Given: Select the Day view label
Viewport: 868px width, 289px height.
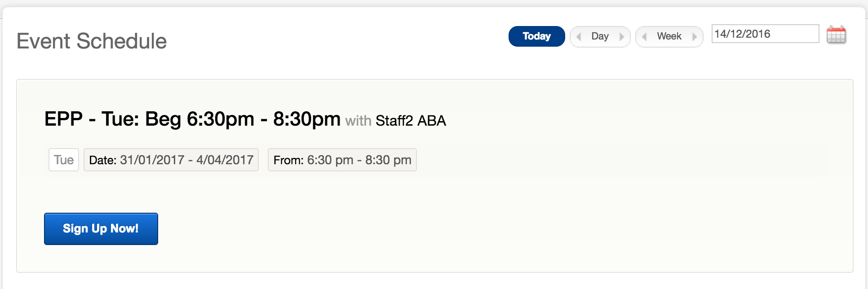Looking at the screenshot, I should 600,36.
